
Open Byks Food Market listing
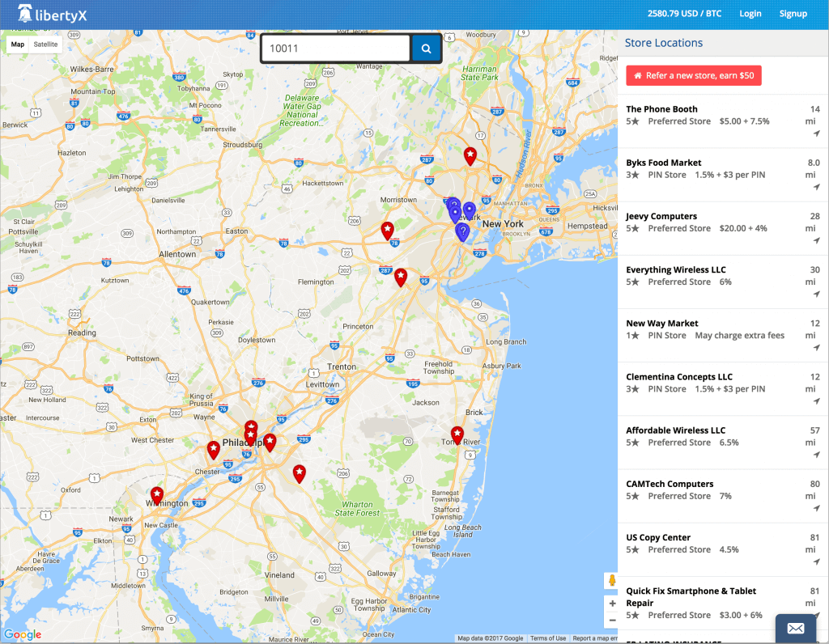[664, 163]
